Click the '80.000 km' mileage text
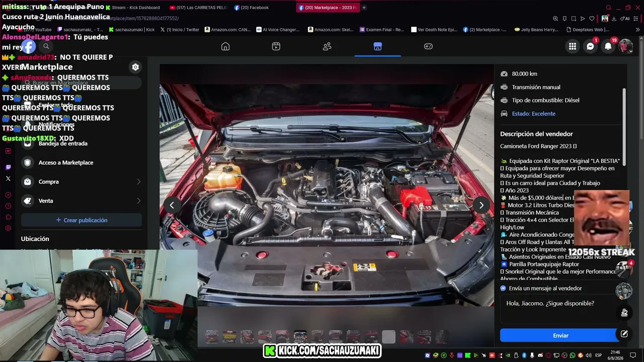This screenshot has height=362, width=644. tap(524, 74)
